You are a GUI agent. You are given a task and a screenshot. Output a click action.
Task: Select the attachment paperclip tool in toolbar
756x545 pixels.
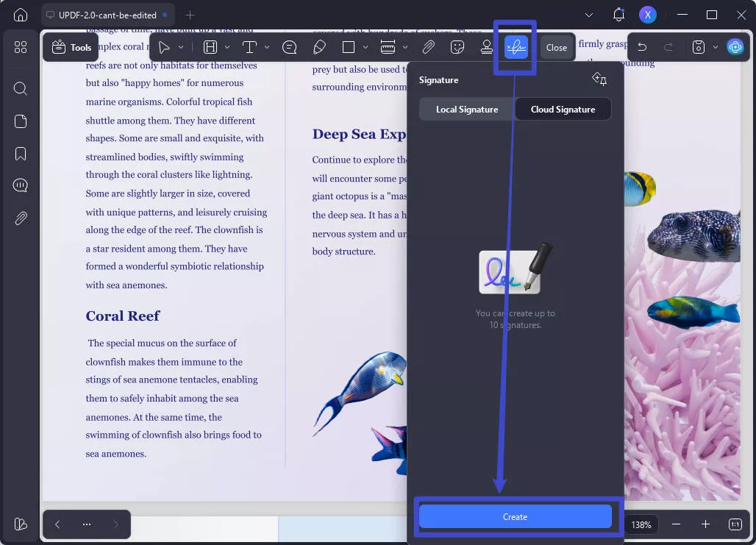(428, 47)
